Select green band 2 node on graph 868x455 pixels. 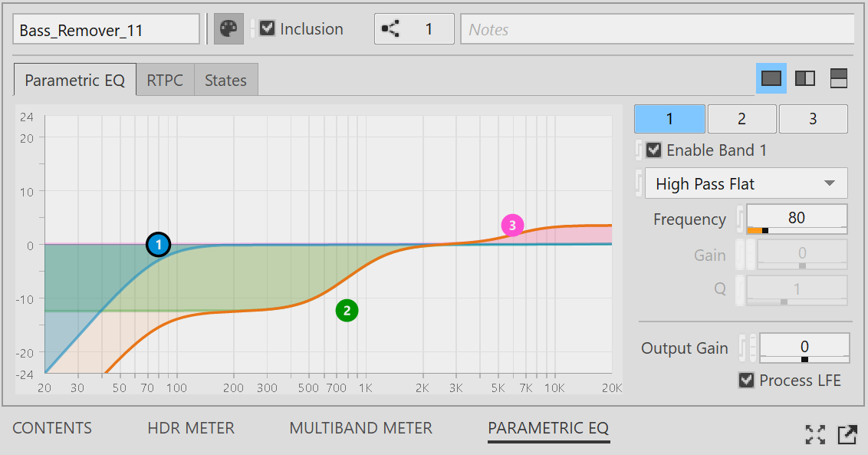(x=347, y=310)
